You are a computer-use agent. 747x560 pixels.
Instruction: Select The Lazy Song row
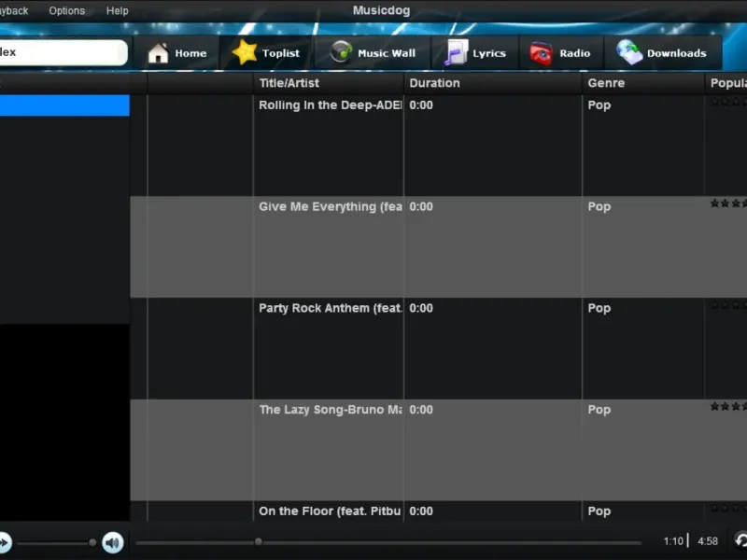[438, 450]
